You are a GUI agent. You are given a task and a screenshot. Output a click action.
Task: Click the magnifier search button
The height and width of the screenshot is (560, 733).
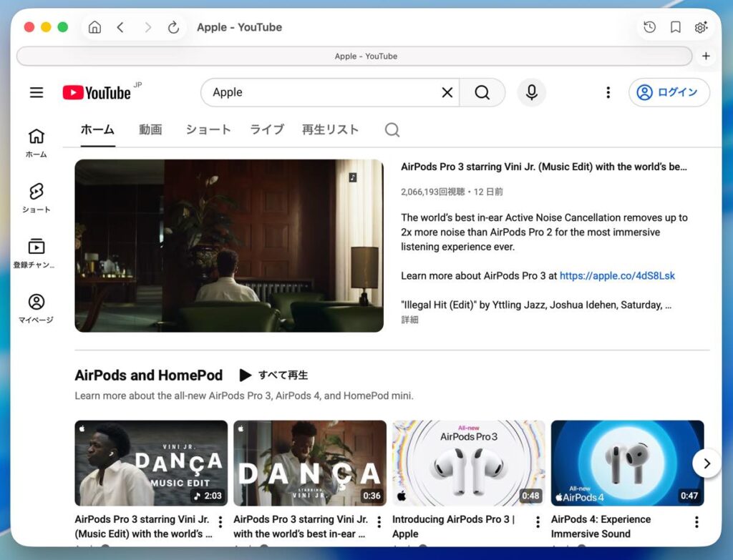(482, 92)
